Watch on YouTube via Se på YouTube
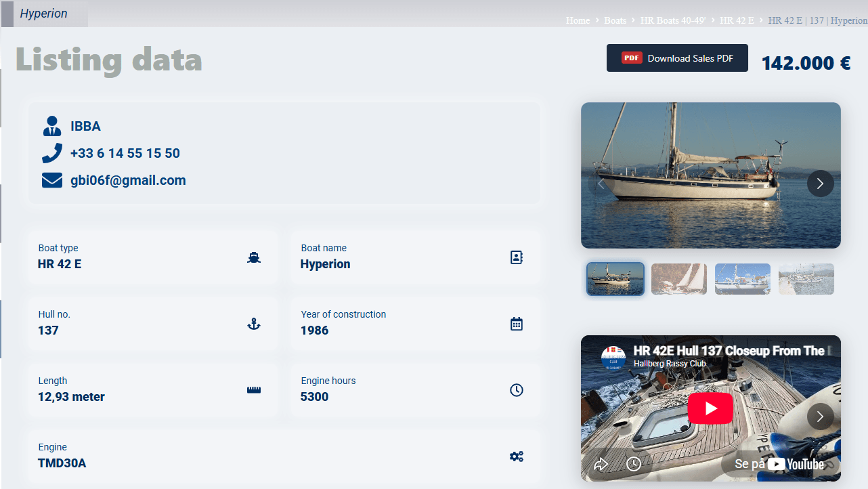Screen dimensions: 868x489 (x=779, y=464)
